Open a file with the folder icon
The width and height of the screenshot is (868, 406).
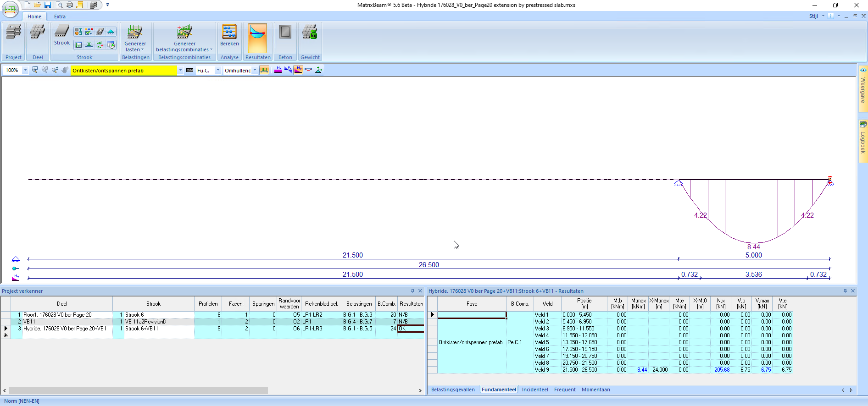pyautogui.click(x=38, y=5)
